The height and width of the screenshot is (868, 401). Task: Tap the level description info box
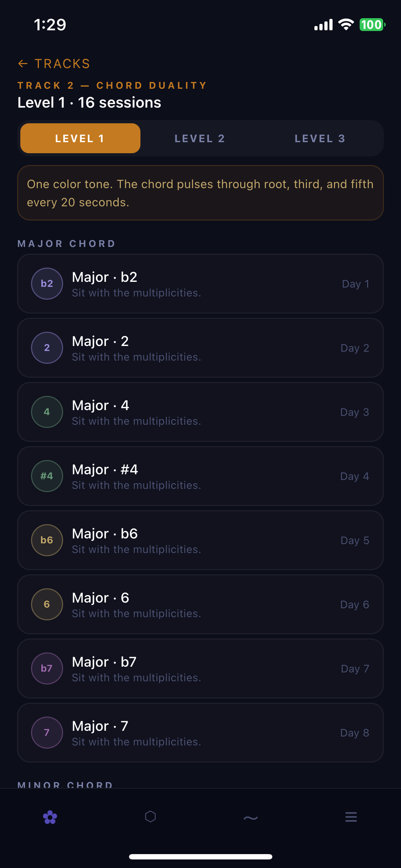click(200, 193)
